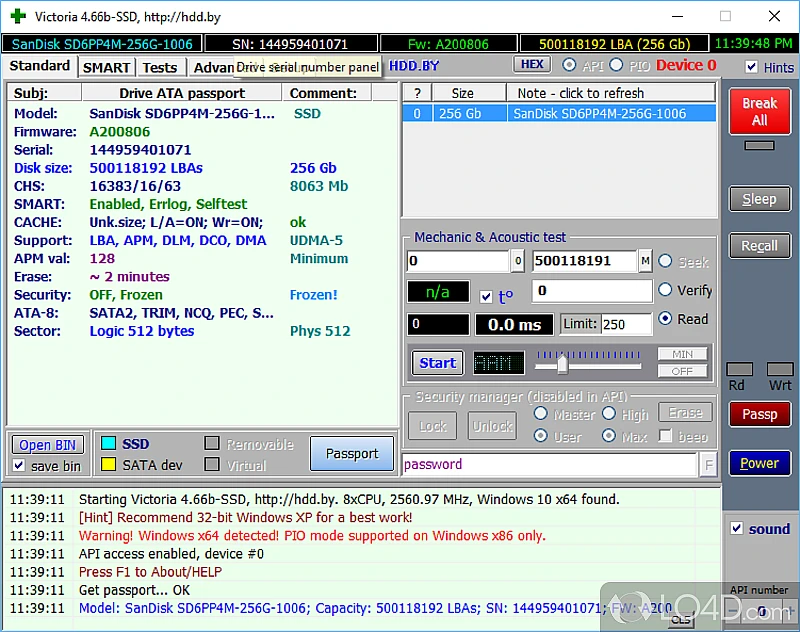
Task: Select the High security radio button
Action: click(609, 414)
